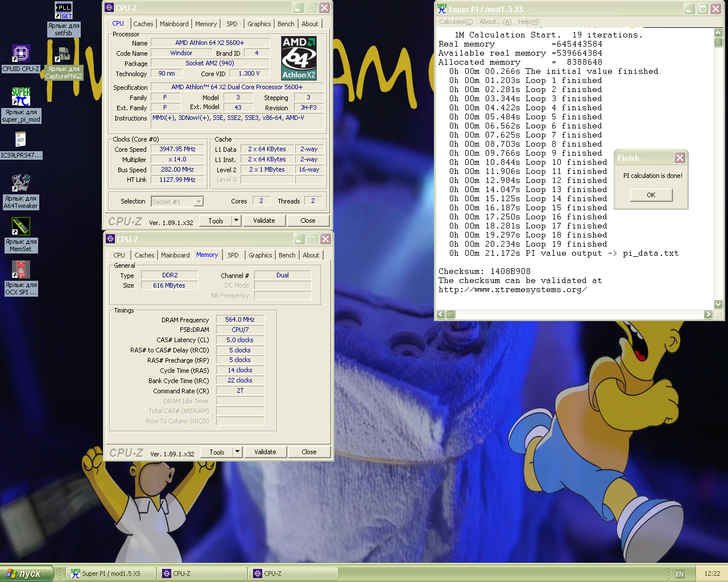Switch to first CPU-Z taskbar button
This screenshot has height=582, width=728.
click(x=202, y=573)
